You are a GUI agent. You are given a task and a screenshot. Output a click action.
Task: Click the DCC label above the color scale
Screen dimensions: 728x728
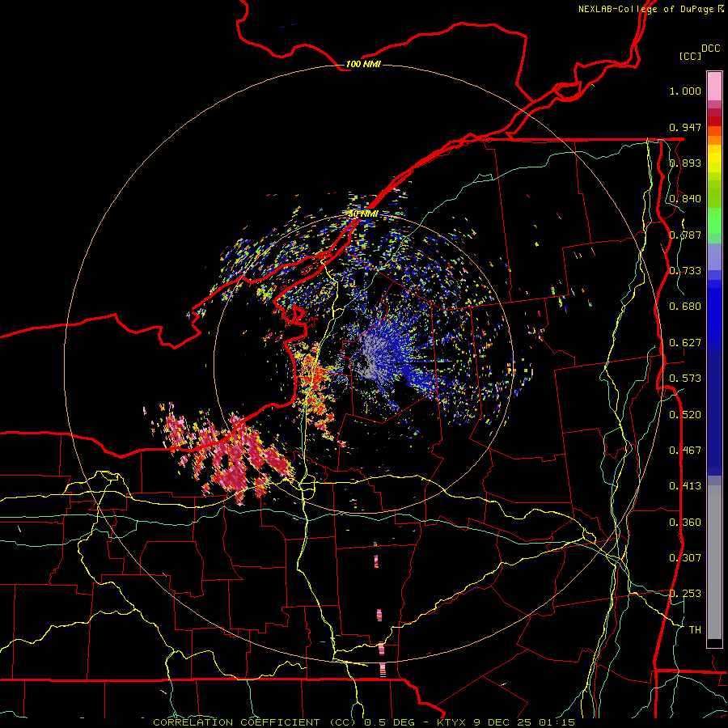coord(710,49)
